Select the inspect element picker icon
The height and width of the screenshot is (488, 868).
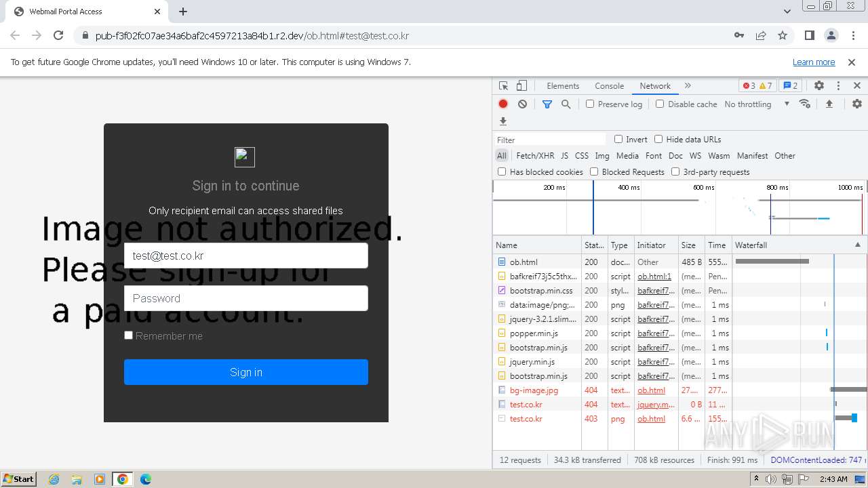503,86
